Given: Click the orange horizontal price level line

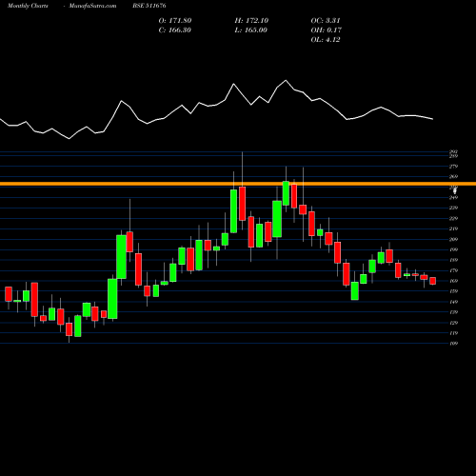Looking at the screenshot, I should coord(238,184).
